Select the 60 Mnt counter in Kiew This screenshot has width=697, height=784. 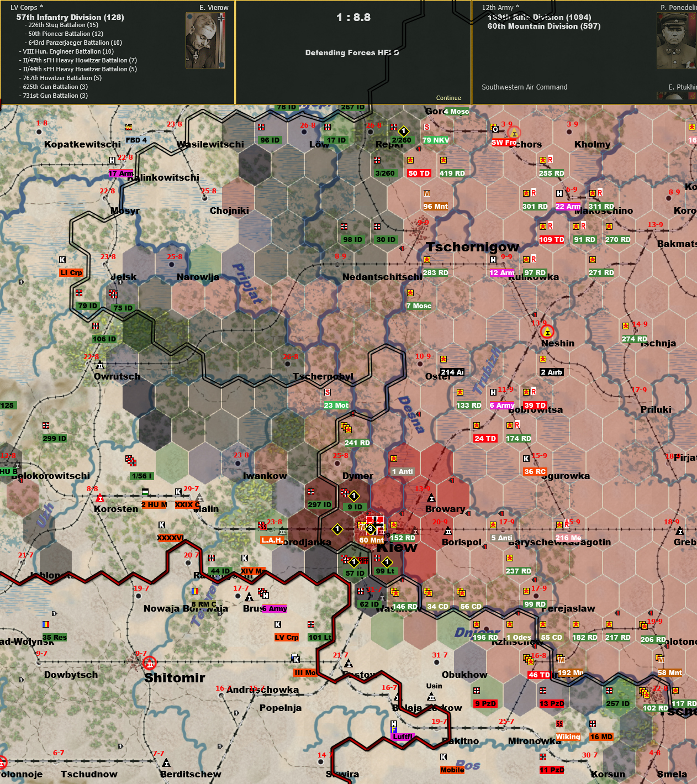click(371, 540)
